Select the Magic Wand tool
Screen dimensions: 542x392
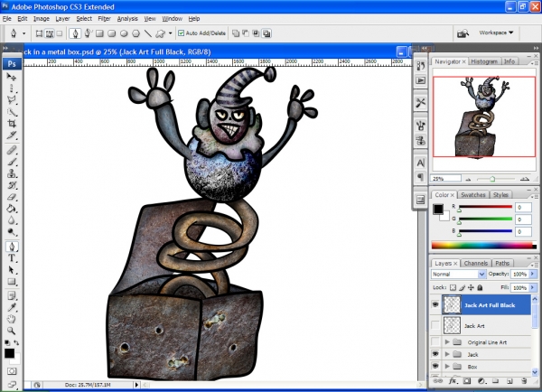pos(12,112)
